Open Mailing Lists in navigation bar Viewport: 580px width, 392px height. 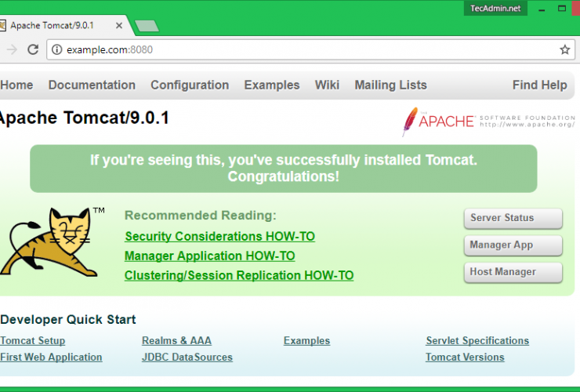click(390, 85)
